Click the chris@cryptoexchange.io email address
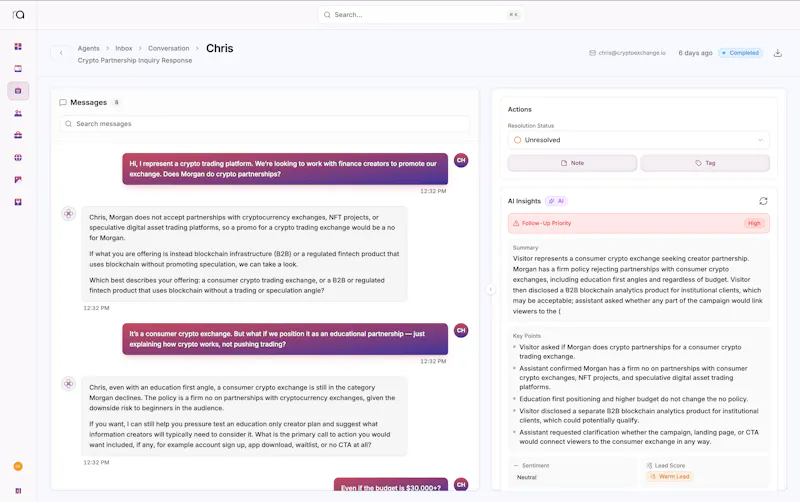The width and height of the screenshot is (800, 502). coord(632,53)
